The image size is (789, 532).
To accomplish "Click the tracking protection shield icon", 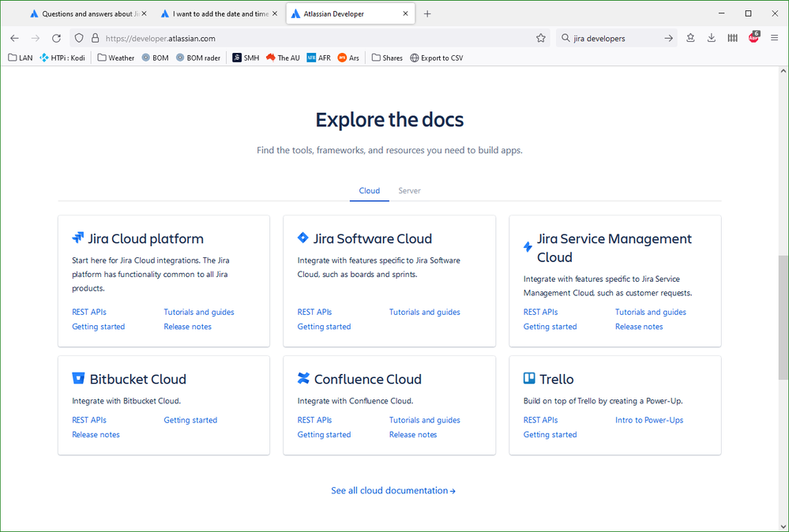I will point(78,37).
